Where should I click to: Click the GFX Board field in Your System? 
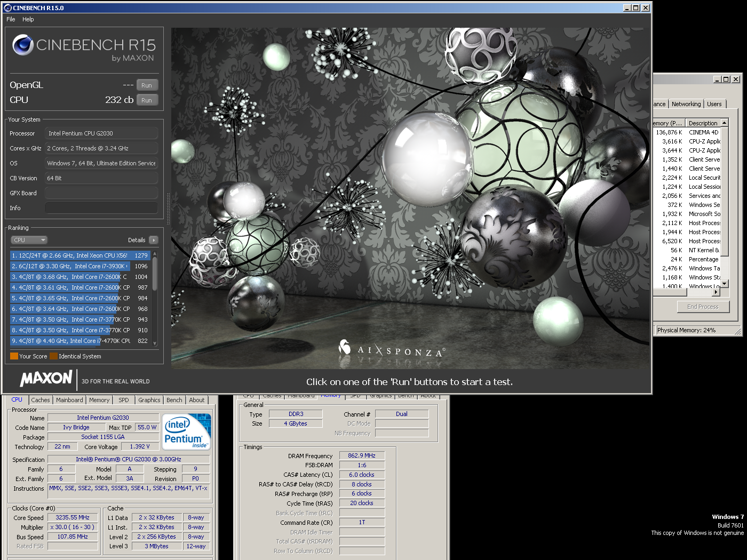tap(101, 193)
